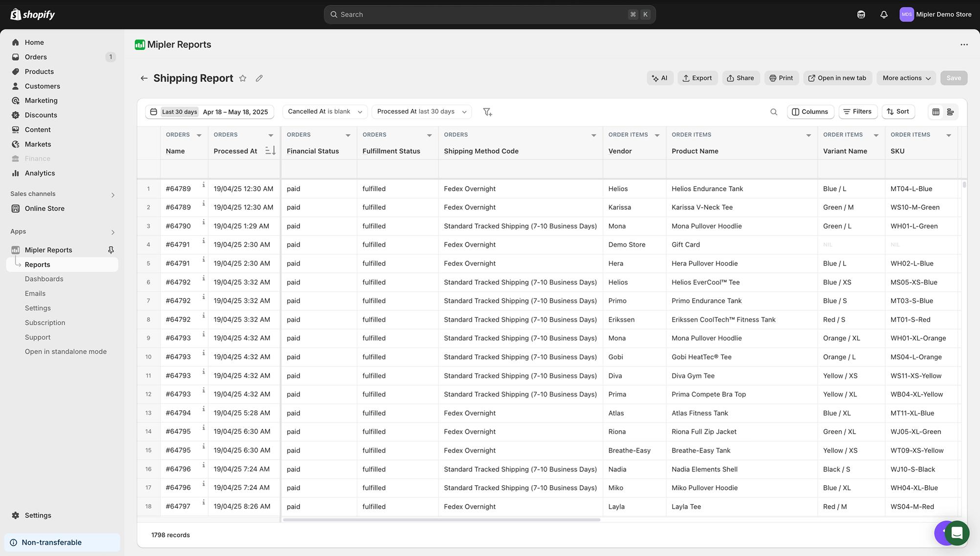Open the notifications bell
The width and height of the screenshot is (980, 556).
pyautogui.click(x=884, y=15)
